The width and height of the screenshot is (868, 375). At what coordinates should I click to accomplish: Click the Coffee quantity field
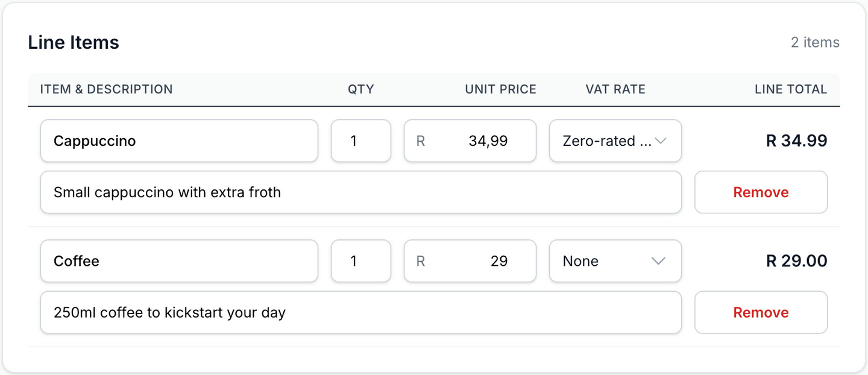pos(360,260)
